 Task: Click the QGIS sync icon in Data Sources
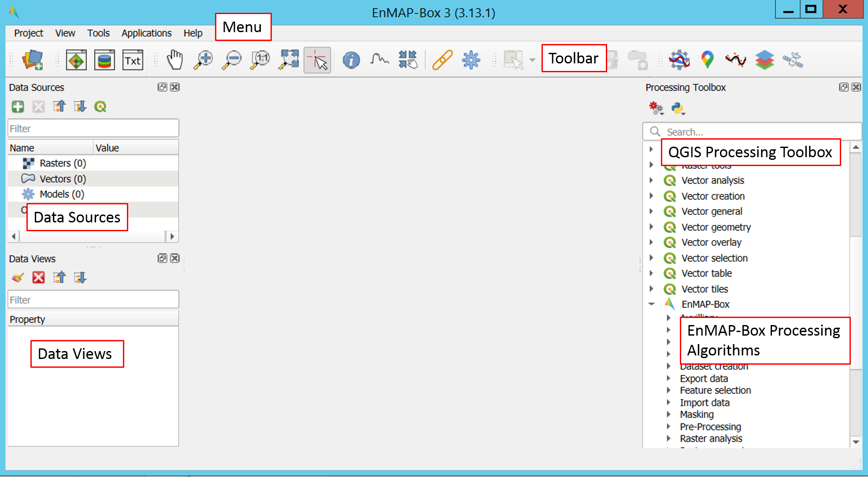(100, 107)
